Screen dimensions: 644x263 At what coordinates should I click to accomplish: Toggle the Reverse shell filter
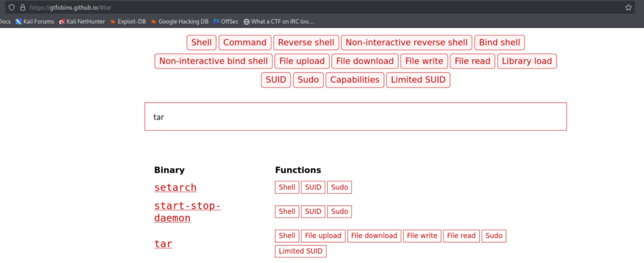tap(306, 43)
